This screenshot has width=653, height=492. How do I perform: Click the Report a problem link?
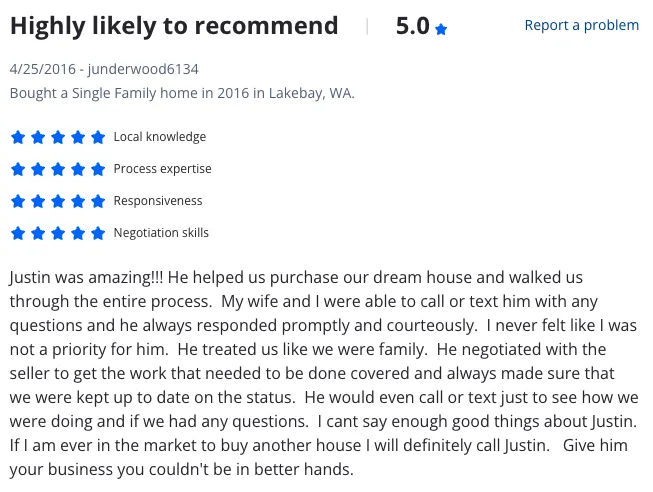point(581,25)
